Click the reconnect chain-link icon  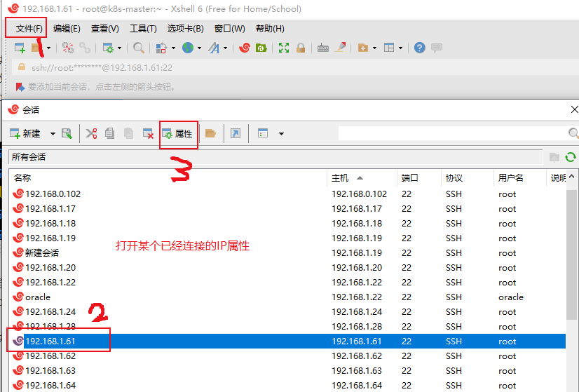point(85,48)
